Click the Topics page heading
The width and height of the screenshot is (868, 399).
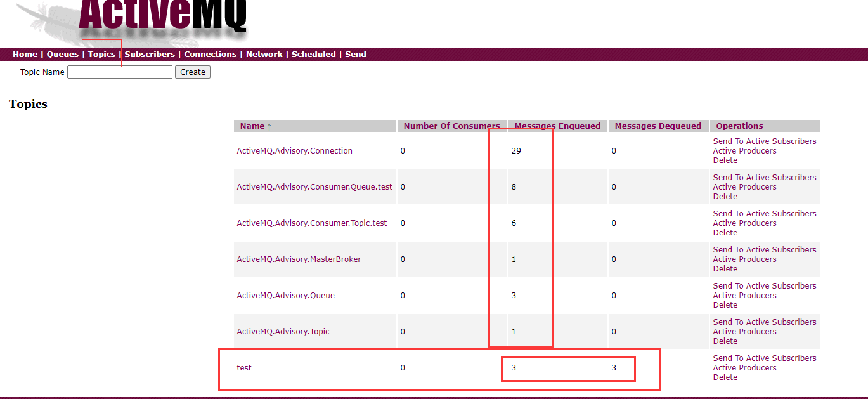(28, 104)
